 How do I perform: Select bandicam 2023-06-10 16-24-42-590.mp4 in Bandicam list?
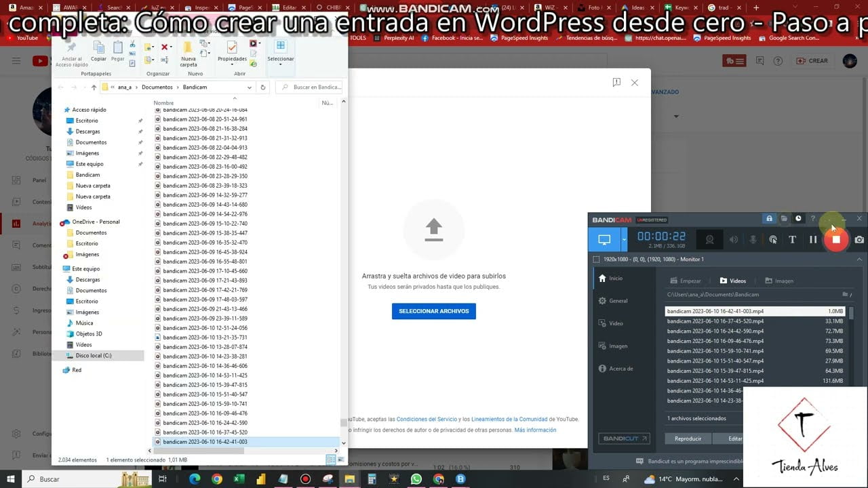click(x=755, y=331)
